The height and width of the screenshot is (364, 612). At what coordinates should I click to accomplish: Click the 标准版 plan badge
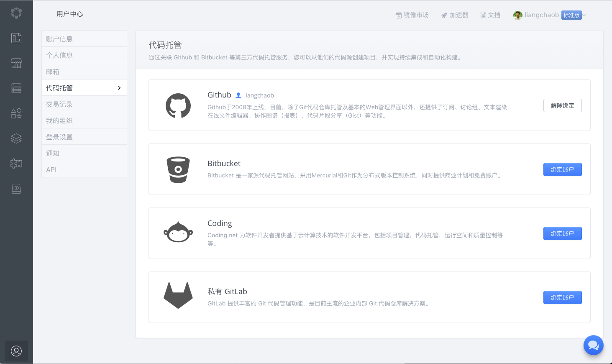[571, 15]
